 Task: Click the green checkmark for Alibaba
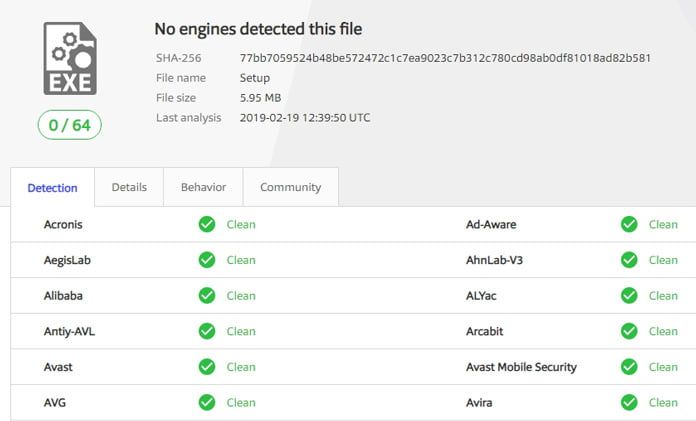(x=207, y=295)
